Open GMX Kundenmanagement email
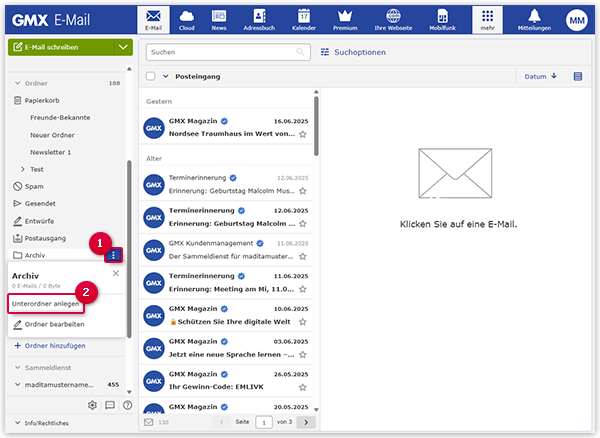 tap(226, 250)
